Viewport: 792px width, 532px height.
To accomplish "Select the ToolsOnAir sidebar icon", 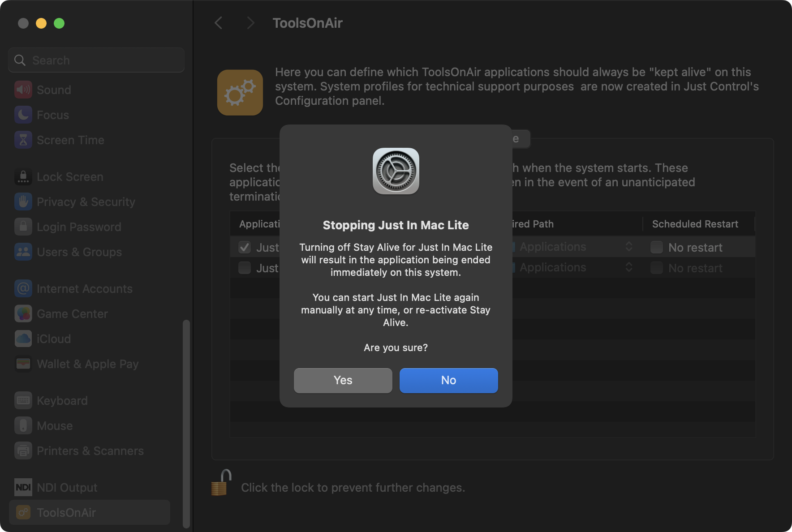I will (23, 512).
